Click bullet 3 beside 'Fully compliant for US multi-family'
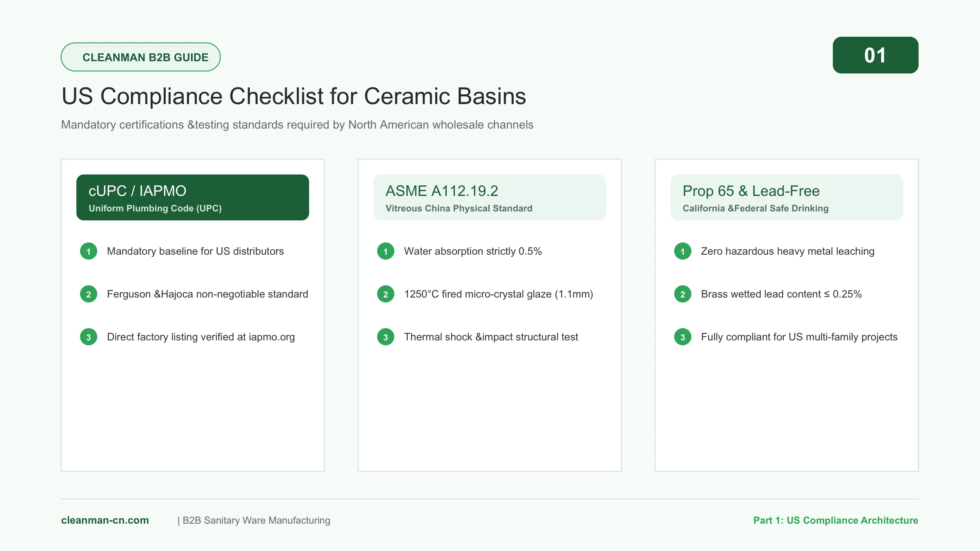980x551 pixels. 683,337
